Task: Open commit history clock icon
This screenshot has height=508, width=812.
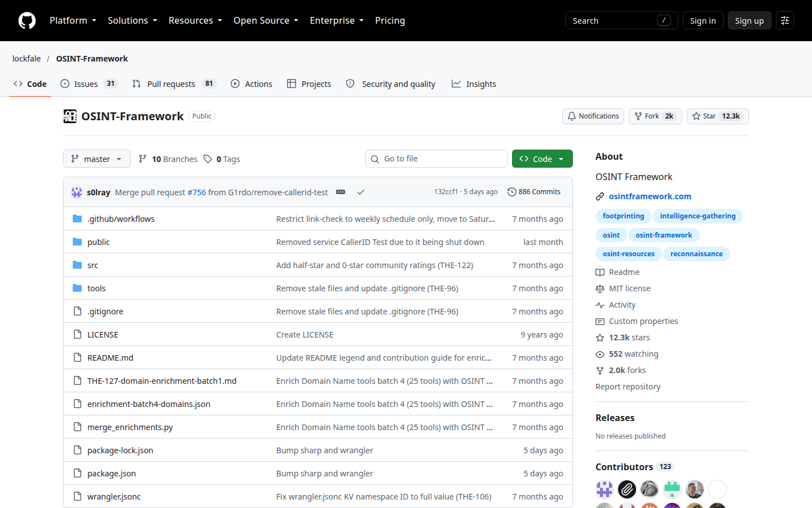Action: pyautogui.click(x=512, y=192)
